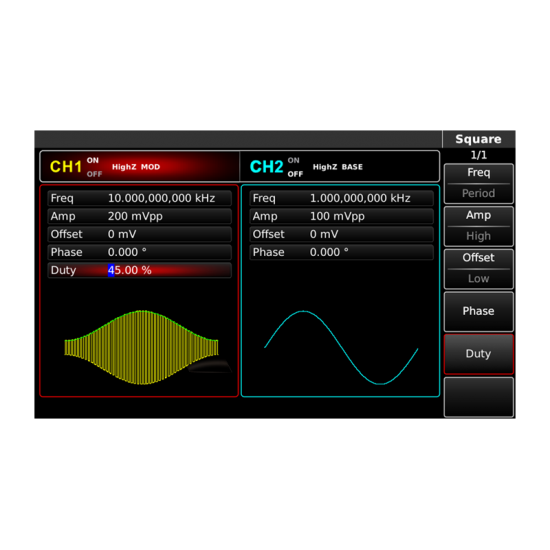Select CH1 Freq field 10.000,000,000 kHz
Screen dimensions: 550x550
[140, 198]
